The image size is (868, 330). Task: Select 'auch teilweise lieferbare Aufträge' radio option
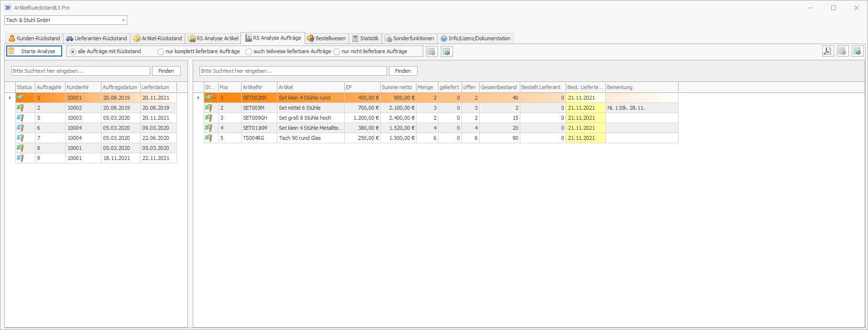click(x=249, y=52)
